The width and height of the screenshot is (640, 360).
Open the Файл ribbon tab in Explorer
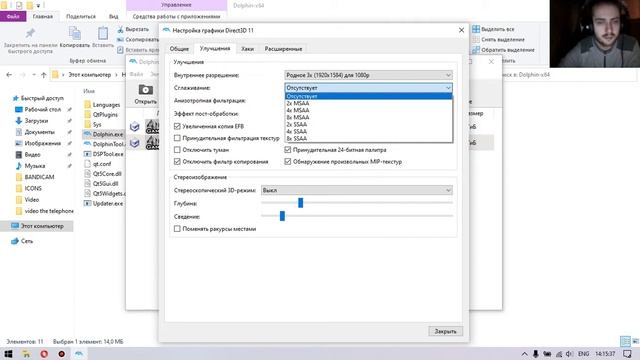[x=13, y=16]
